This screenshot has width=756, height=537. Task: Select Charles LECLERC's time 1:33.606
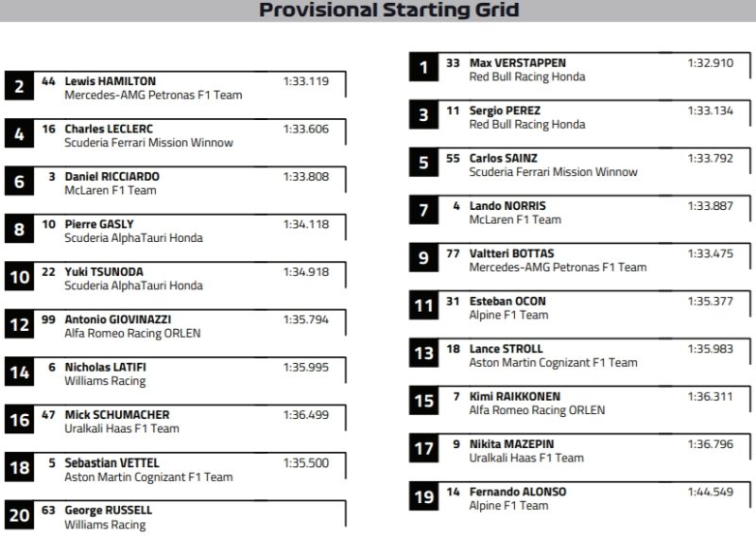306,129
